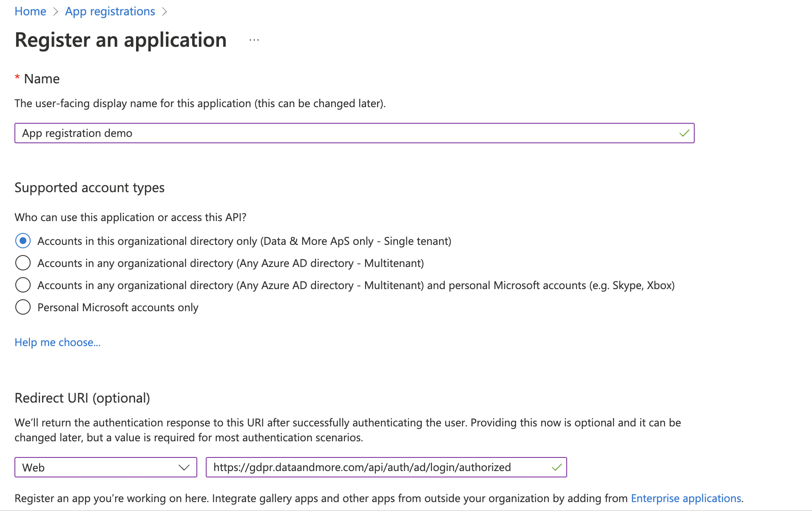
Task: Click the green checkmark in Redirect URI field
Action: click(556, 467)
